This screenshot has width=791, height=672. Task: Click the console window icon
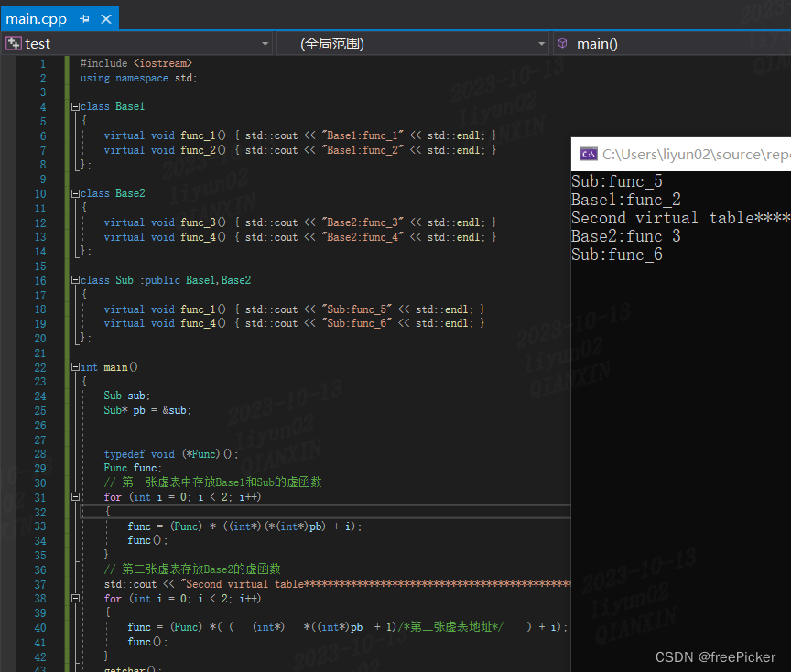(x=588, y=155)
